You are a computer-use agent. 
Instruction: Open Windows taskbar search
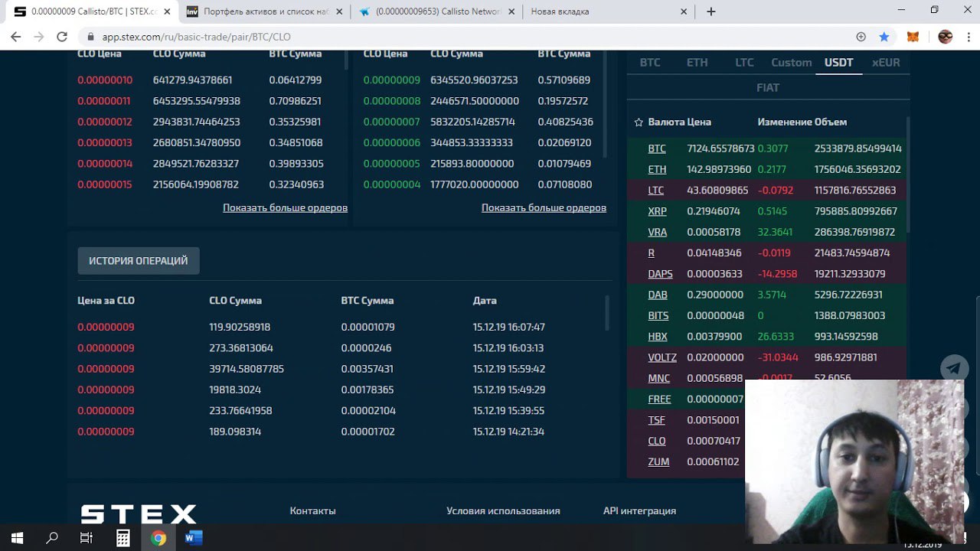(52, 538)
